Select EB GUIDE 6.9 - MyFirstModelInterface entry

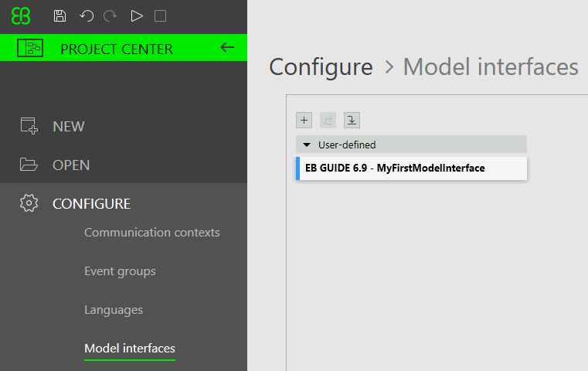coord(411,168)
